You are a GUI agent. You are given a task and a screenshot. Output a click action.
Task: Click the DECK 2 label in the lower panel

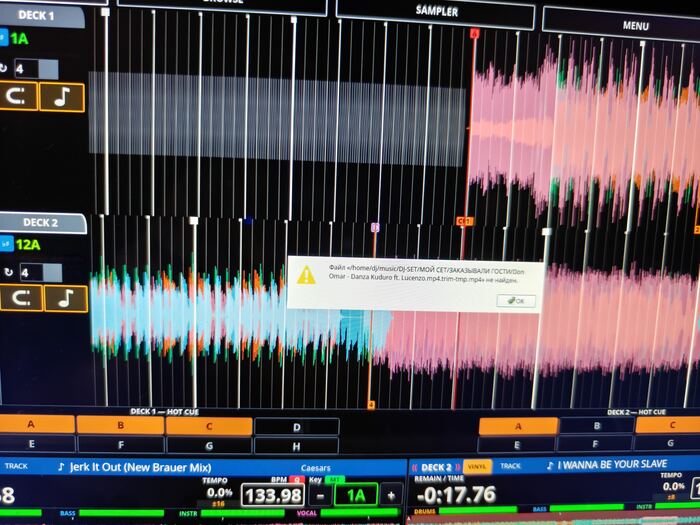tap(436, 467)
